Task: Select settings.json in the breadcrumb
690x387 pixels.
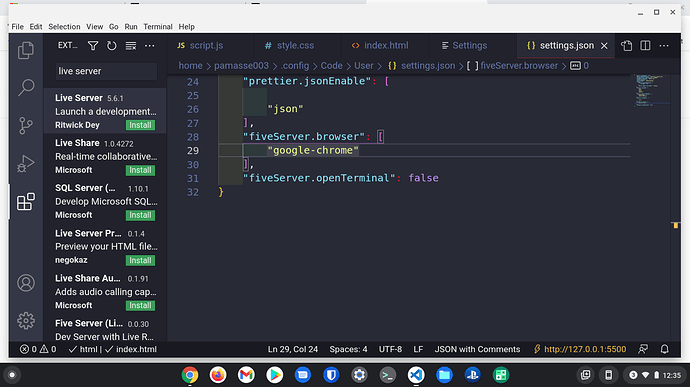Action: pos(421,66)
